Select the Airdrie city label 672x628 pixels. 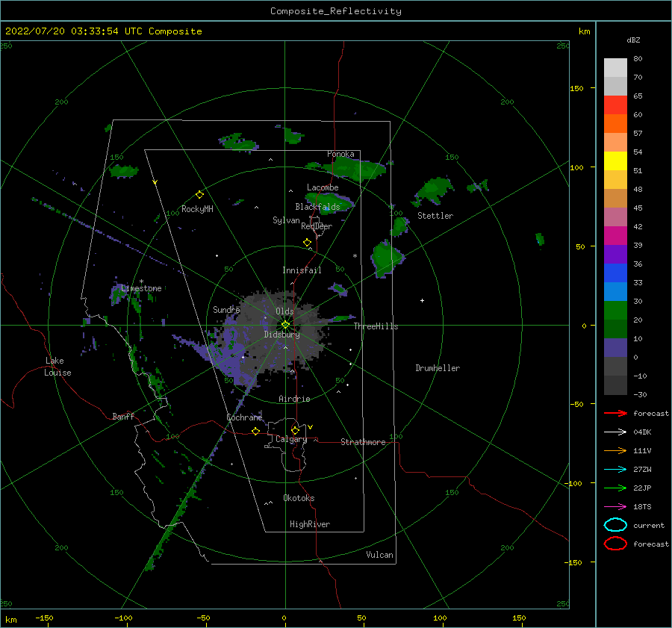(294, 399)
